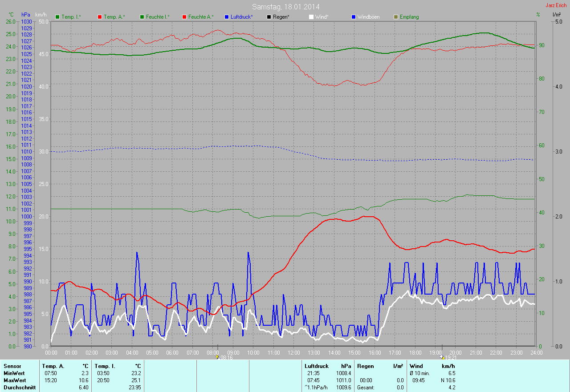
Task: Click the blue Windböen legend square
Action: pos(354,17)
